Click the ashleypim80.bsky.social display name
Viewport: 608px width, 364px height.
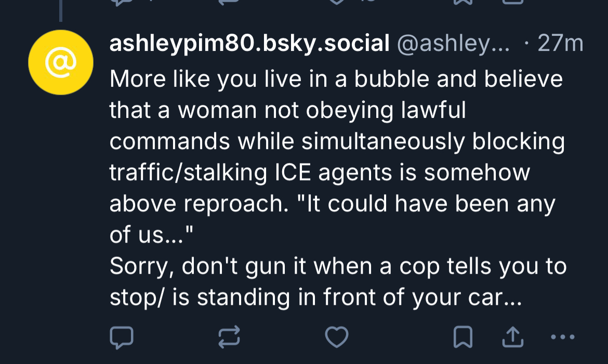point(249,45)
